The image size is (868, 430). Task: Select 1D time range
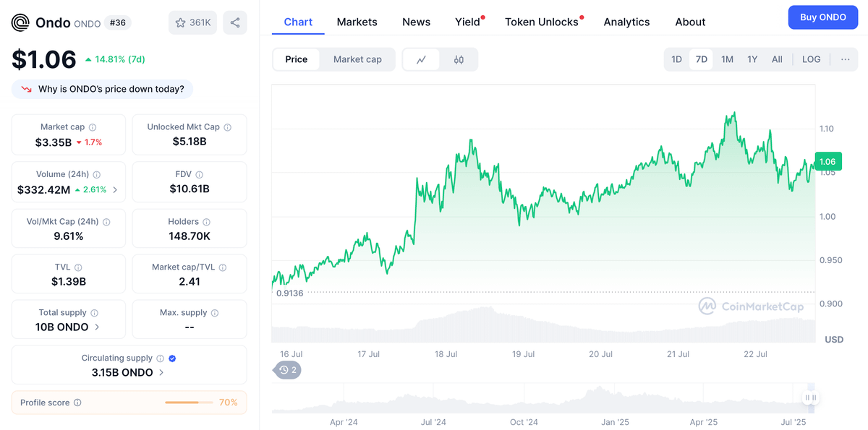coord(676,59)
